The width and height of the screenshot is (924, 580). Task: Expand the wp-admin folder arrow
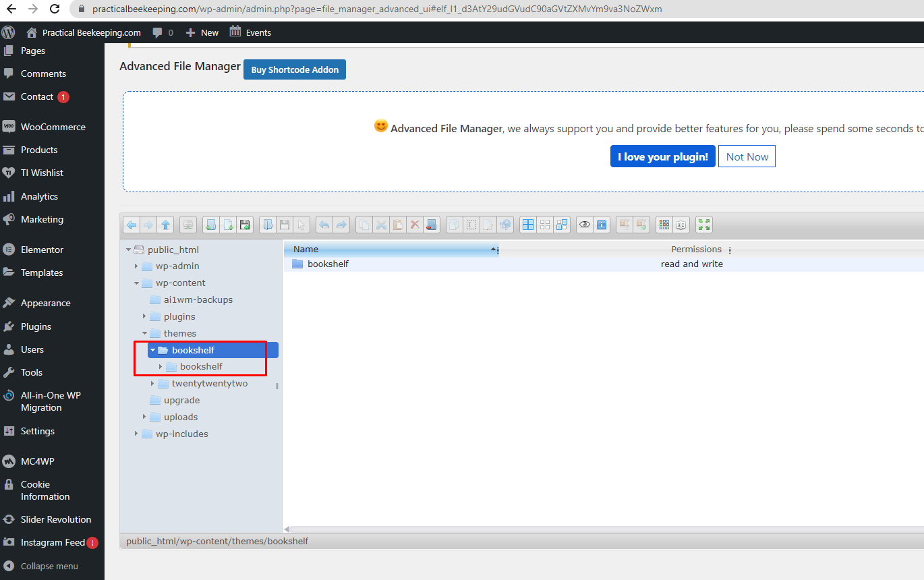tap(136, 266)
